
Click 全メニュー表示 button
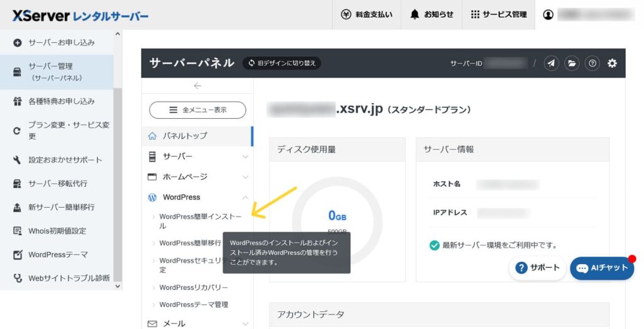(x=197, y=110)
